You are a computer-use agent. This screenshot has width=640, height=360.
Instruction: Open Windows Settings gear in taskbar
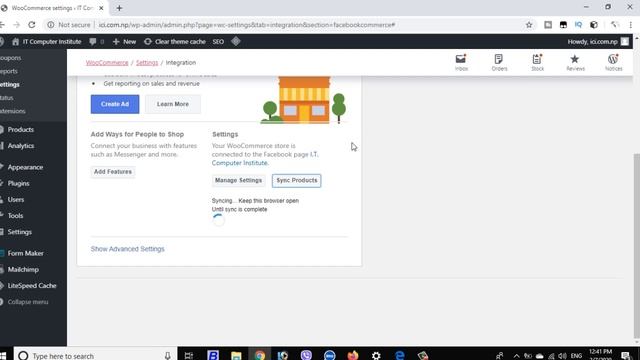376,355
